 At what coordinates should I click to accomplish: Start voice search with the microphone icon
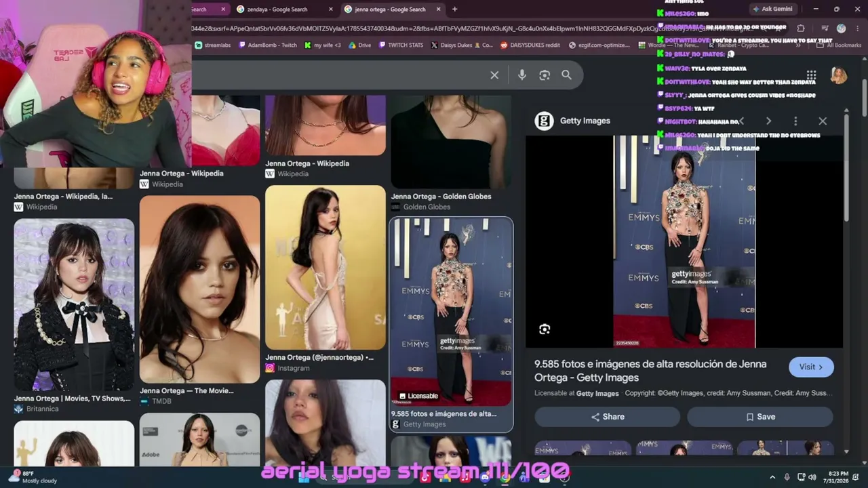pos(521,75)
